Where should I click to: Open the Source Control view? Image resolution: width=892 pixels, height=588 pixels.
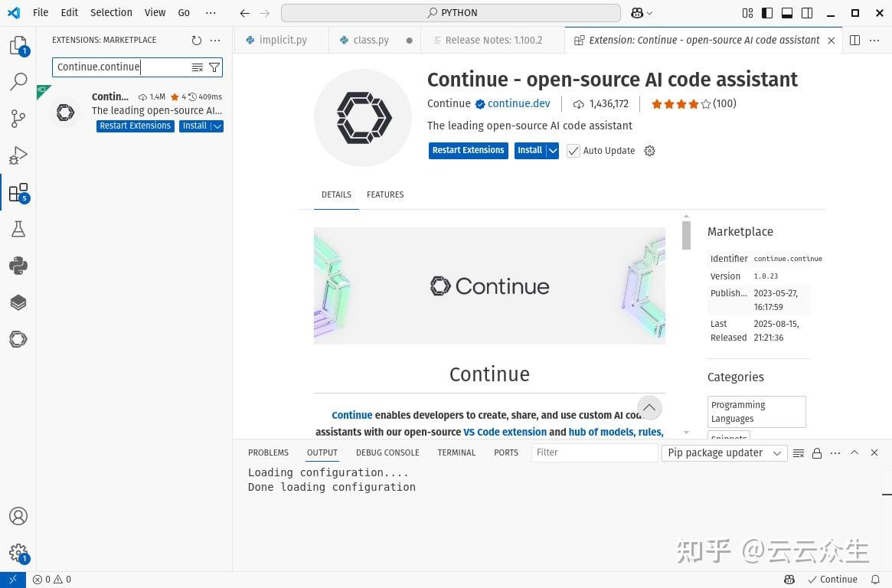pos(18,118)
